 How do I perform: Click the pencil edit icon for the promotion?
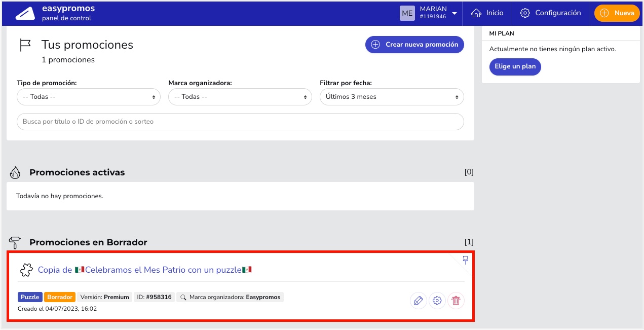tap(418, 301)
